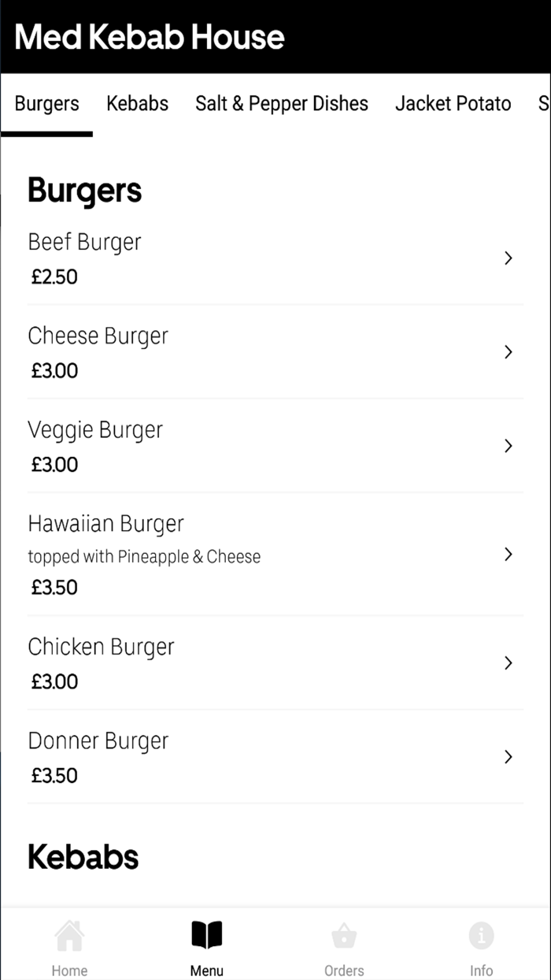Image resolution: width=551 pixels, height=980 pixels.
Task: Expand the Cheese Burger details chevron
Action: point(508,352)
